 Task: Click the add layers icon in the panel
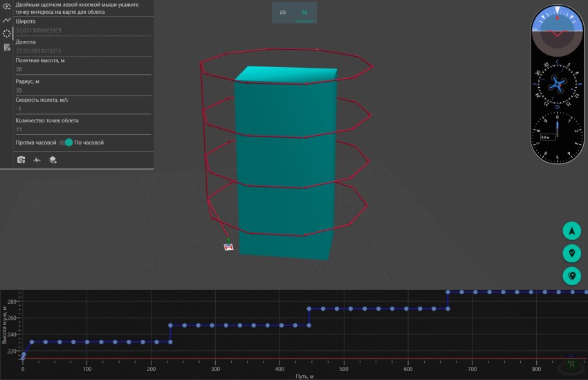(x=53, y=159)
